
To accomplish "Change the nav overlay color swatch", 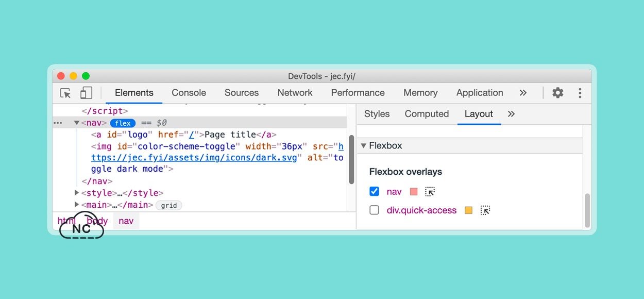I will [x=413, y=192].
